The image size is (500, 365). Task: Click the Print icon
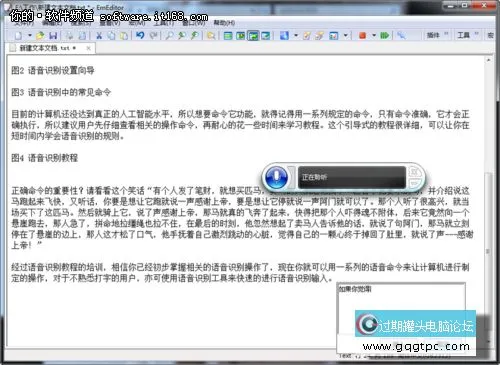70,35
